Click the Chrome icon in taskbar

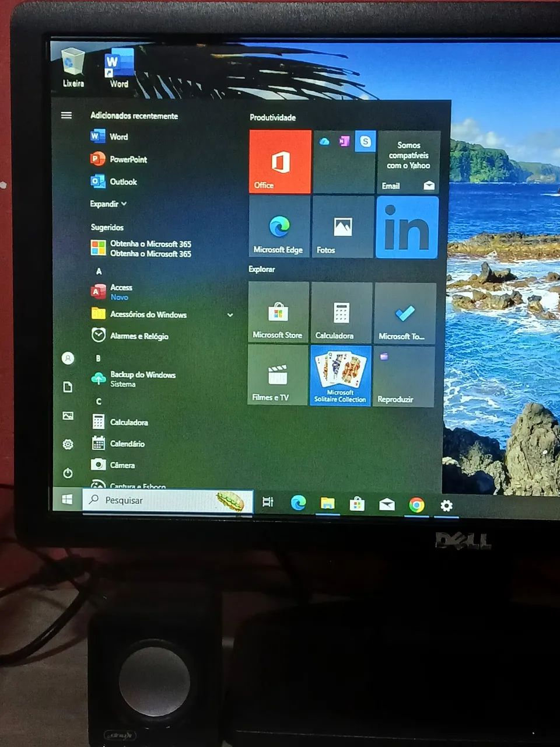(x=416, y=505)
